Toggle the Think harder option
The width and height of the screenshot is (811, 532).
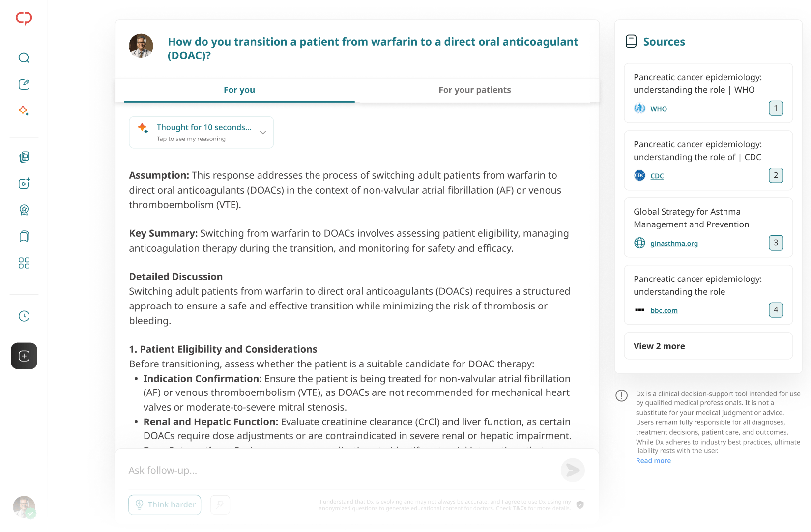pos(165,505)
